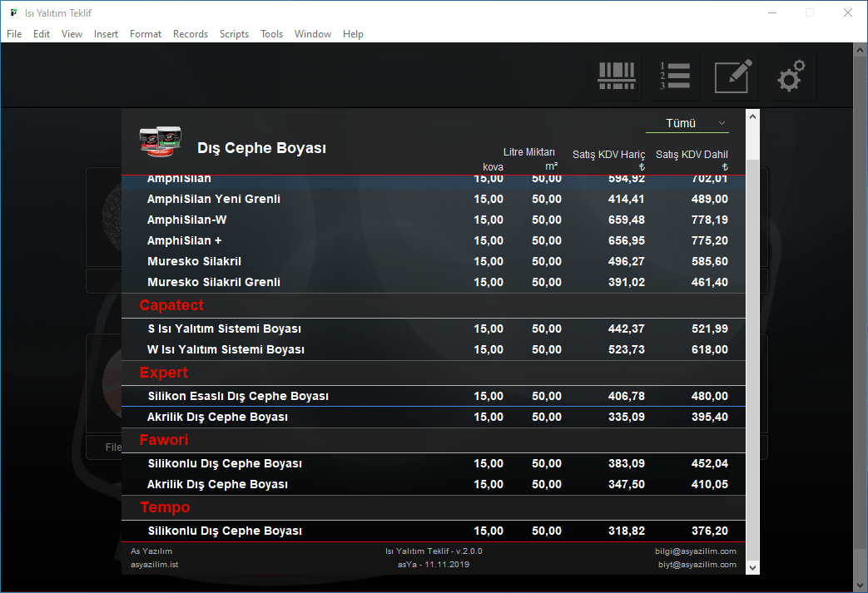Click the As Yazılım footer text
Viewport: 868px width, 593px height.
point(151,551)
